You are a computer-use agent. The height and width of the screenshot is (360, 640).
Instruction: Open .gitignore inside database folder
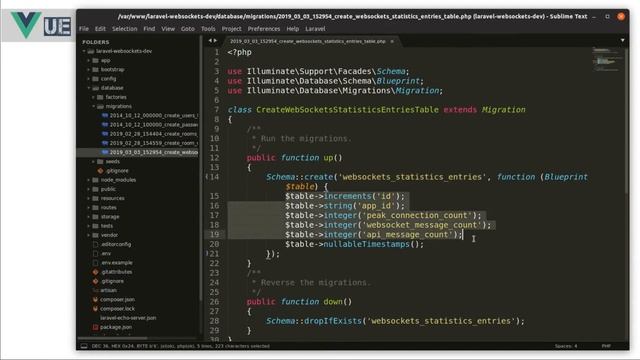tap(117, 171)
